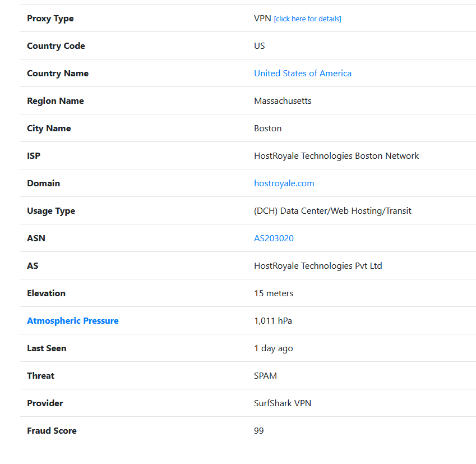
Task: Click the Usage Type row label
Action: pos(51,211)
